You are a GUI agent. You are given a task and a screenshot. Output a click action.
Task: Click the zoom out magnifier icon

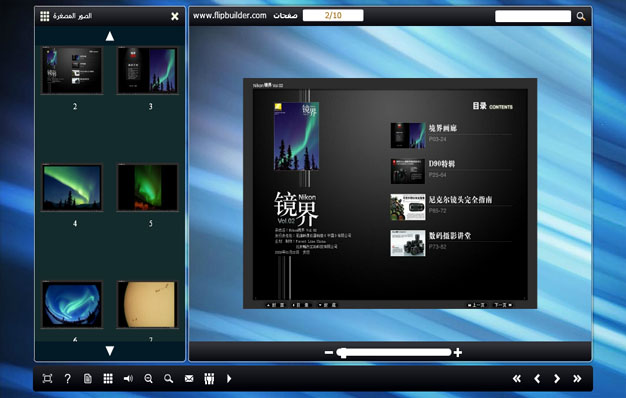(149, 378)
